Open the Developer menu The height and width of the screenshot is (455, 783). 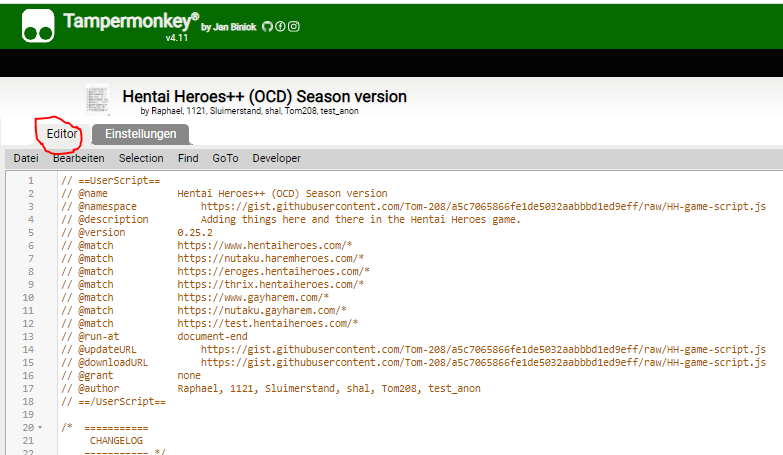tap(276, 158)
